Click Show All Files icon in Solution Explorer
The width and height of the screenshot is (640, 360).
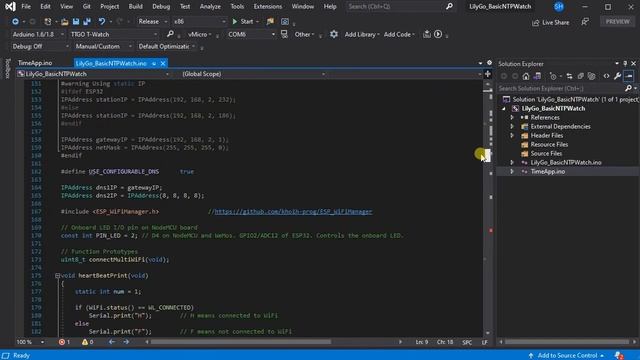click(591, 76)
